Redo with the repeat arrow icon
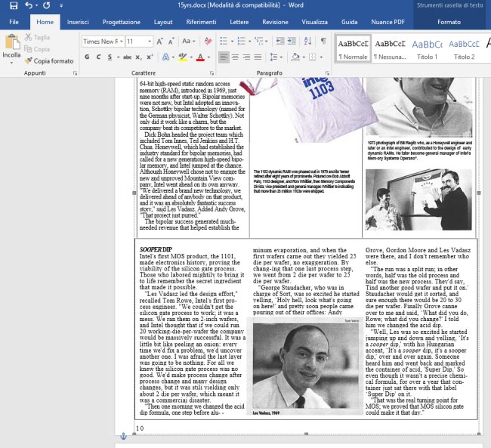Viewport: 491px width, 448px height. (x=46, y=5)
